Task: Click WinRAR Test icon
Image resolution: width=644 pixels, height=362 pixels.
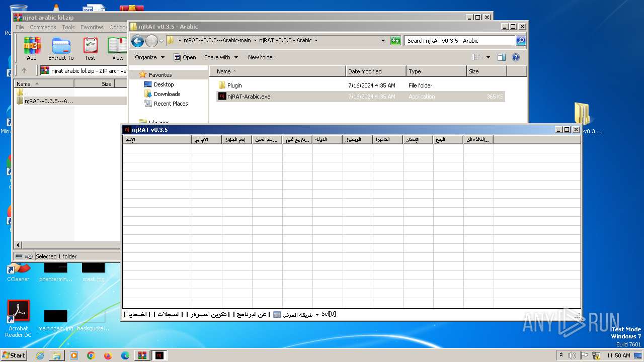Action: click(x=90, y=49)
